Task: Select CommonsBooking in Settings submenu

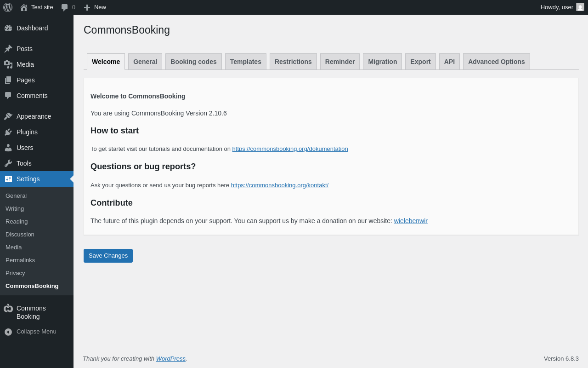Action: (x=32, y=286)
